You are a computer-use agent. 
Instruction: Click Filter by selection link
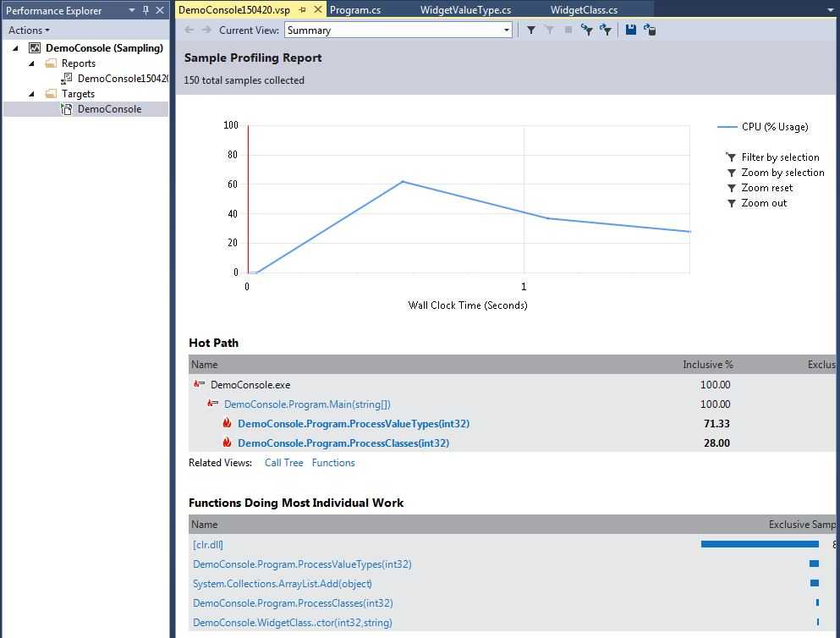[780, 157]
